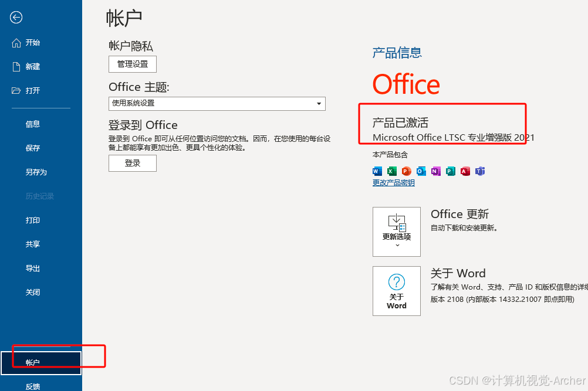Open the 关于 Word button
588x391 pixels.
point(396,291)
